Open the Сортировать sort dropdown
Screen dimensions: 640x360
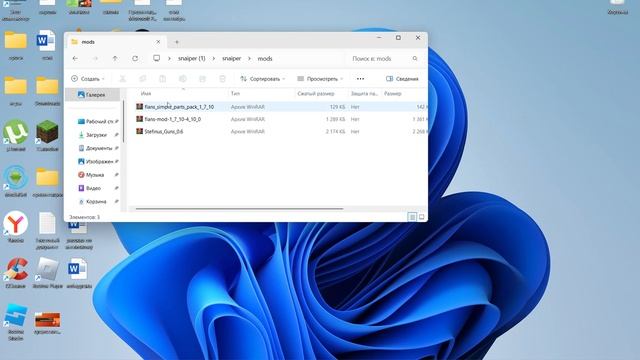tap(262, 79)
